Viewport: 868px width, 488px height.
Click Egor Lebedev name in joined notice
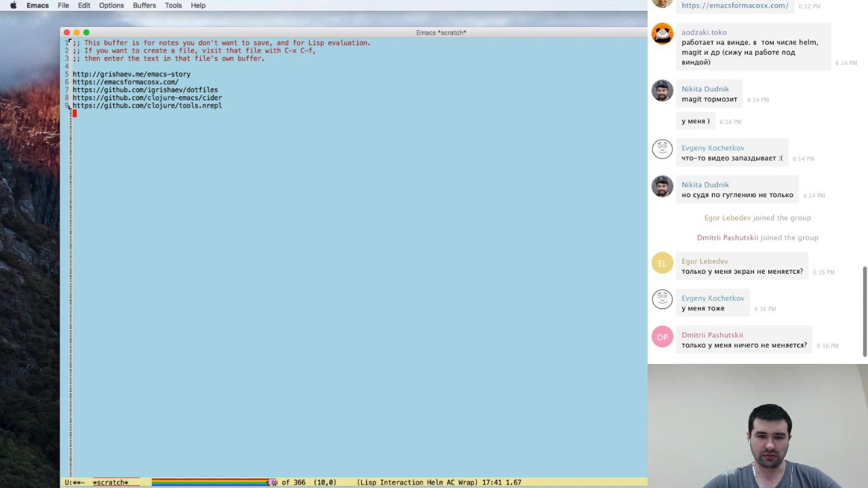pos(728,218)
